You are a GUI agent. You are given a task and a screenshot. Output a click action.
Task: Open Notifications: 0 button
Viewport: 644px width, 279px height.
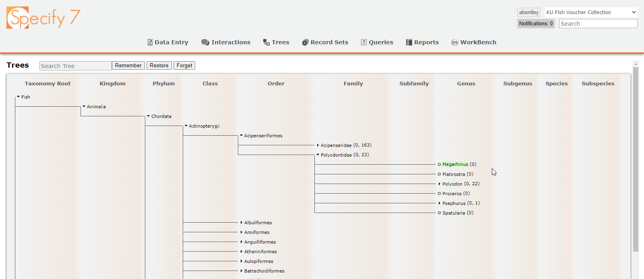coord(536,24)
